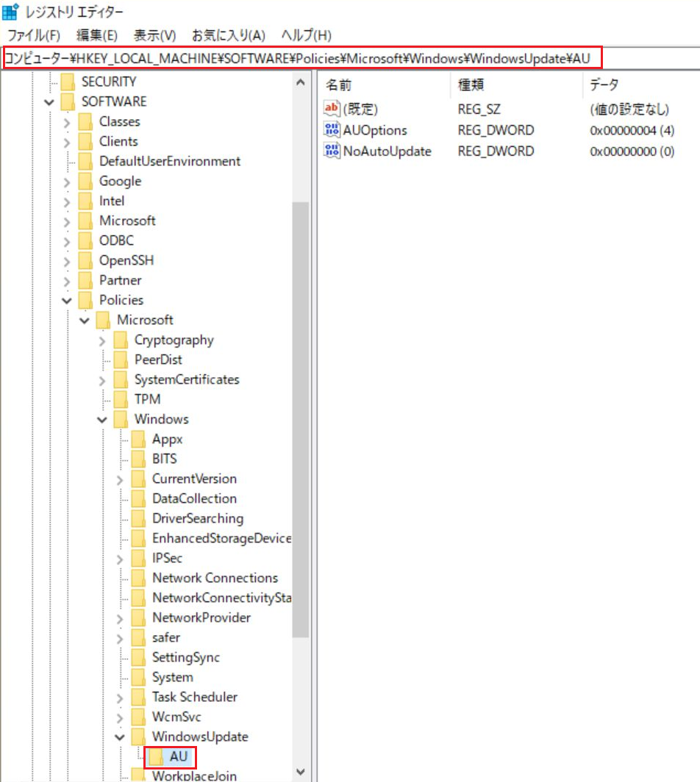The image size is (700, 782).
Task: Click the Google folder icon
Action: coord(86,182)
